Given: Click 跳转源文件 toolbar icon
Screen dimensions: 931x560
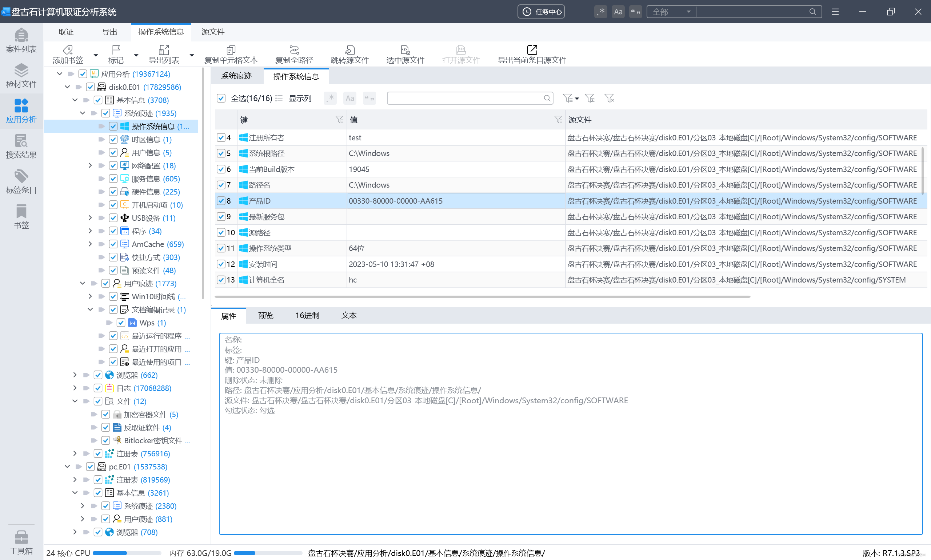Looking at the screenshot, I should [x=350, y=55].
